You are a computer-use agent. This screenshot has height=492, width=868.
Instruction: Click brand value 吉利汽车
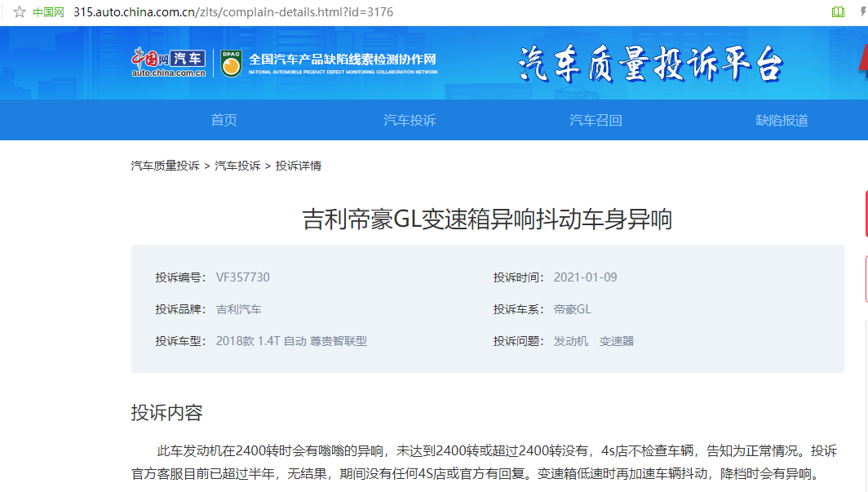click(238, 309)
